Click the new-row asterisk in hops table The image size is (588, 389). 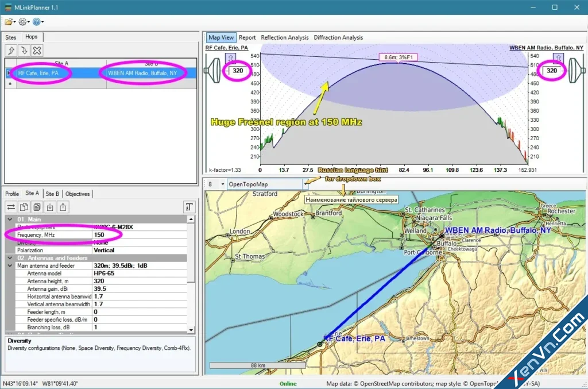coord(10,83)
